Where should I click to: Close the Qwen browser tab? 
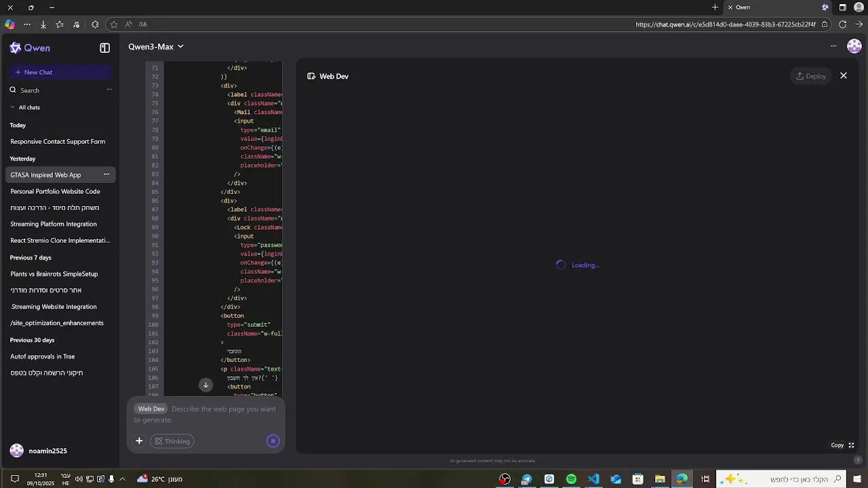coord(730,7)
